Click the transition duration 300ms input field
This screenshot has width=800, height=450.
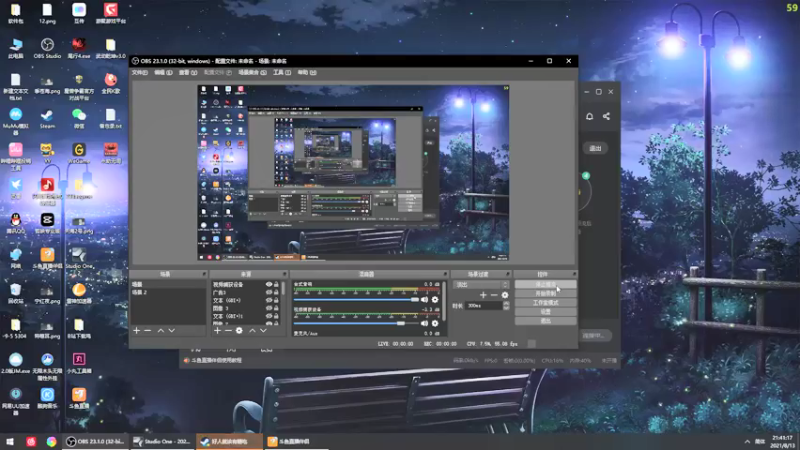484,306
